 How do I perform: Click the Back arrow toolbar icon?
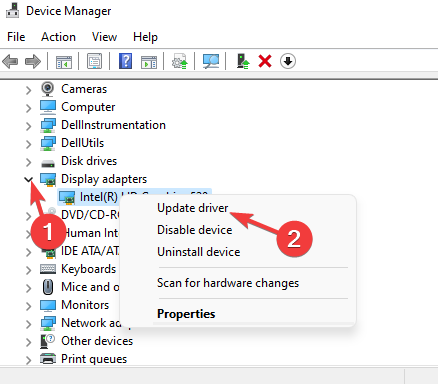pyautogui.click(x=10, y=61)
